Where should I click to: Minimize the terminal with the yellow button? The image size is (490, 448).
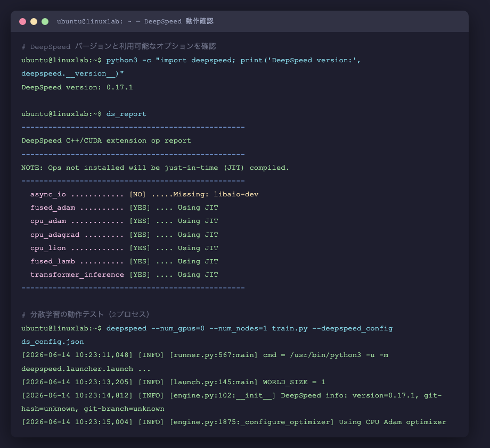[34, 21]
